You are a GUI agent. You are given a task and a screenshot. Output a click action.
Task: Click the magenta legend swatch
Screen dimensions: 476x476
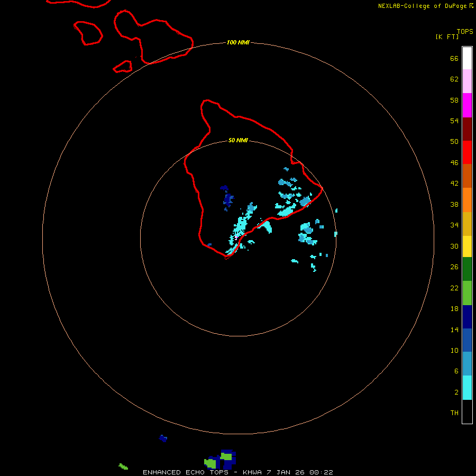(467, 105)
